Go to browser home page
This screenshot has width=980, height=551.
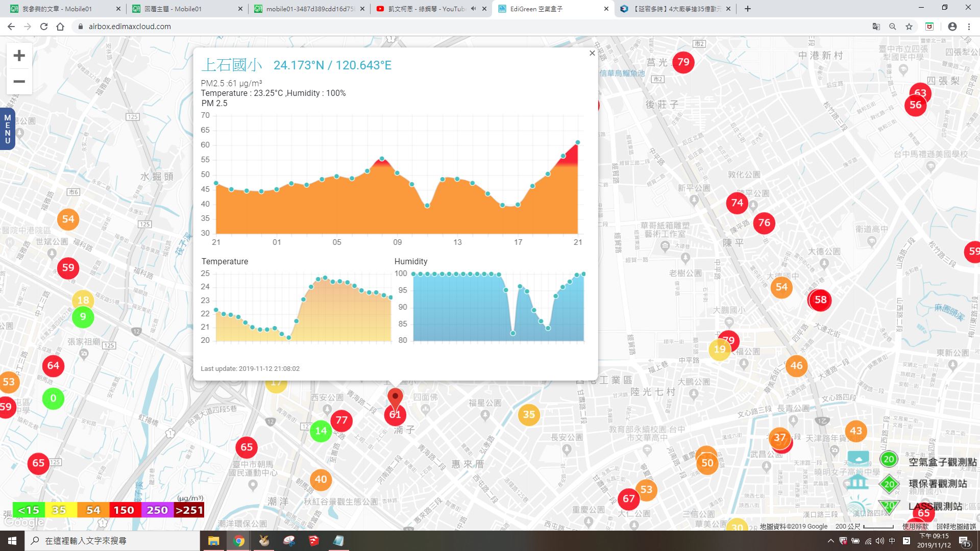(60, 27)
